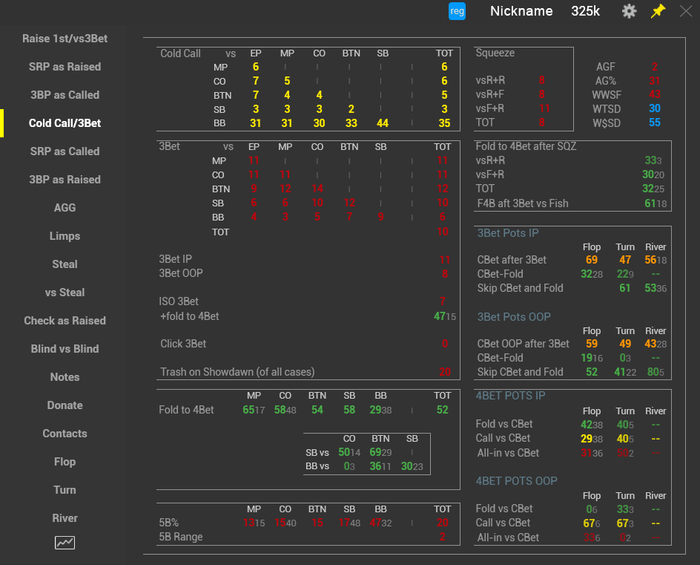Click Cold Call BB total 35
700x565 pixels.
444,123
